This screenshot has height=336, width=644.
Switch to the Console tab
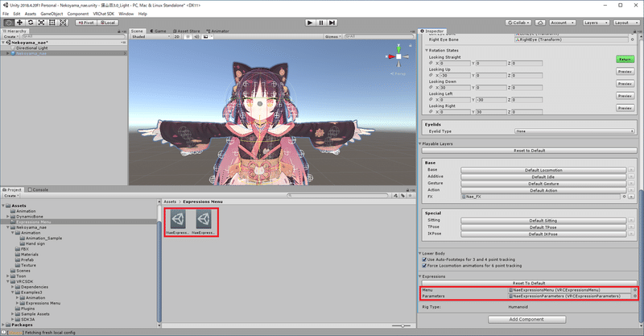(x=38, y=189)
